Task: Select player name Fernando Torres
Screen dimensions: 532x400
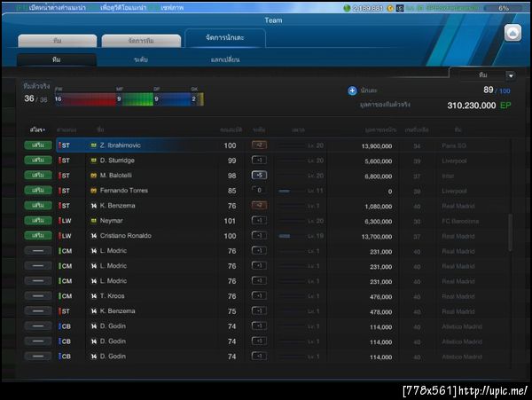Action: pyautogui.click(x=124, y=191)
